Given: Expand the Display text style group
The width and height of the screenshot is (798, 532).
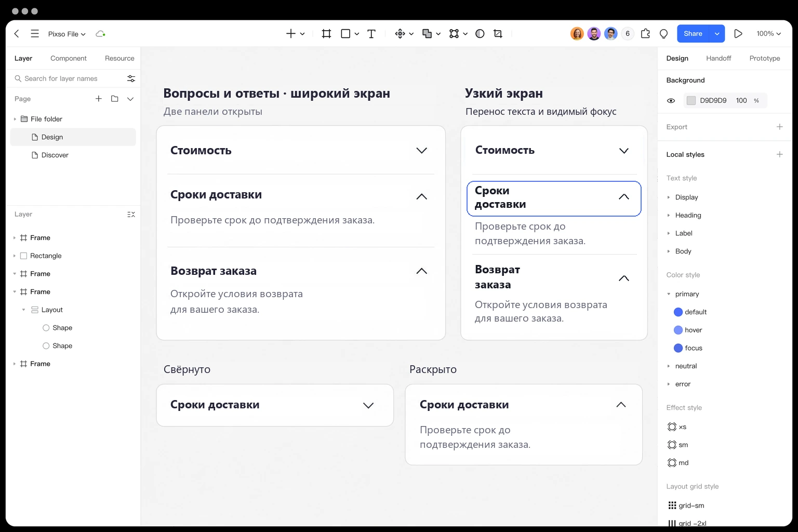Looking at the screenshot, I should point(669,197).
